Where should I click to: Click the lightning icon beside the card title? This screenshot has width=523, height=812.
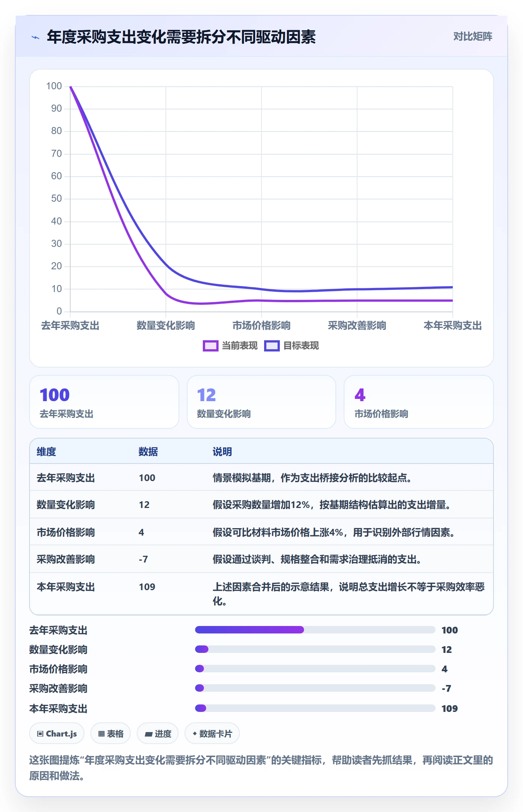coord(35,37)
